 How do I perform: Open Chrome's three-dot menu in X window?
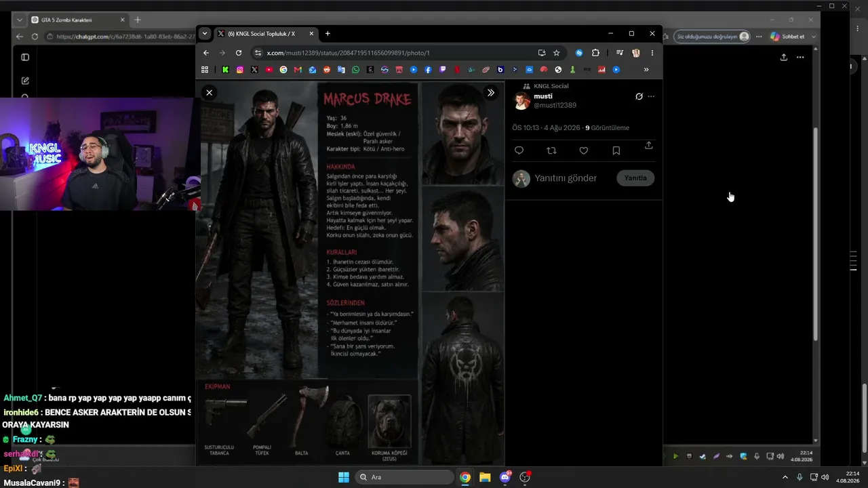[652, 53]
